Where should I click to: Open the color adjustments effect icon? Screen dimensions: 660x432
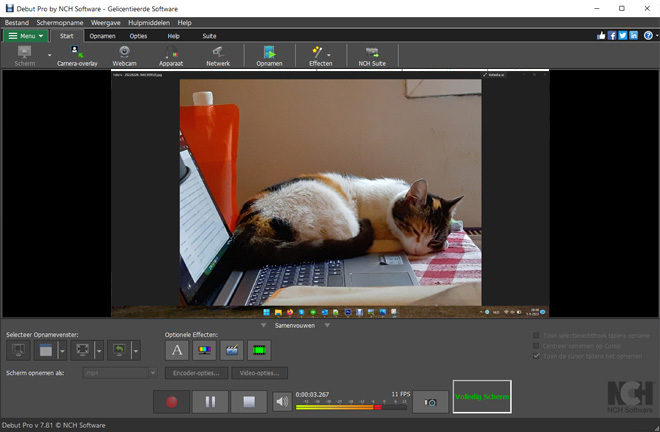(x=205, y=350)
